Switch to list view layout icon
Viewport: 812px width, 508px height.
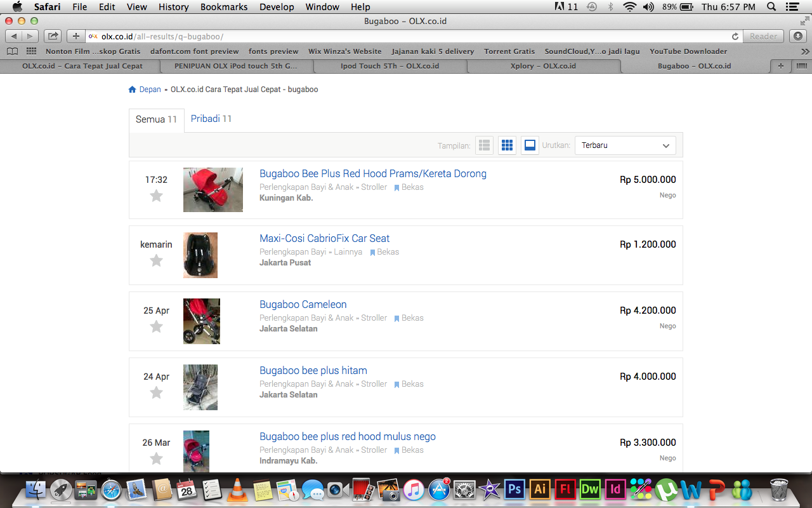coord(485,145)
